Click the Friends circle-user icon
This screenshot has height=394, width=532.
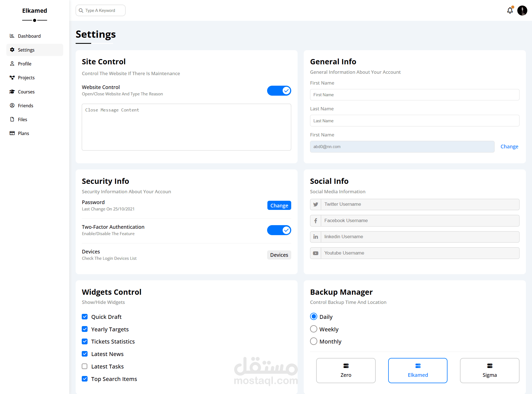click(x=12, y=105)
